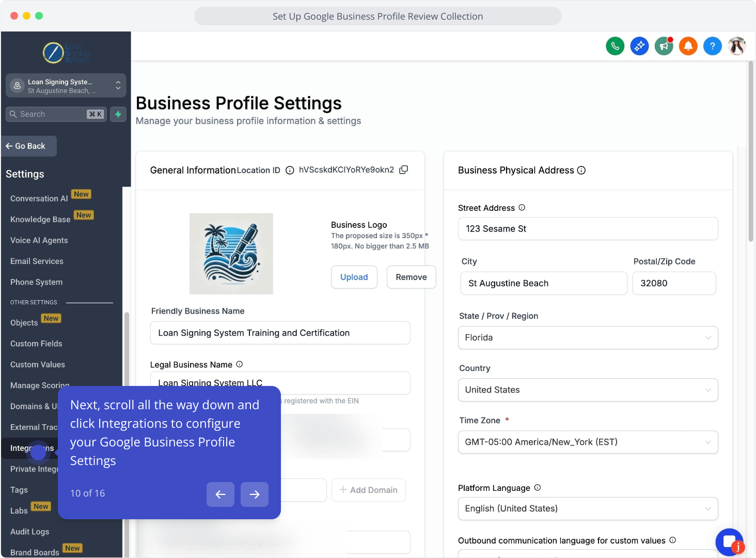This screenshot has width=756, height=558.
Task: Select Integrations in the sidebar
Action: point(32,448)
